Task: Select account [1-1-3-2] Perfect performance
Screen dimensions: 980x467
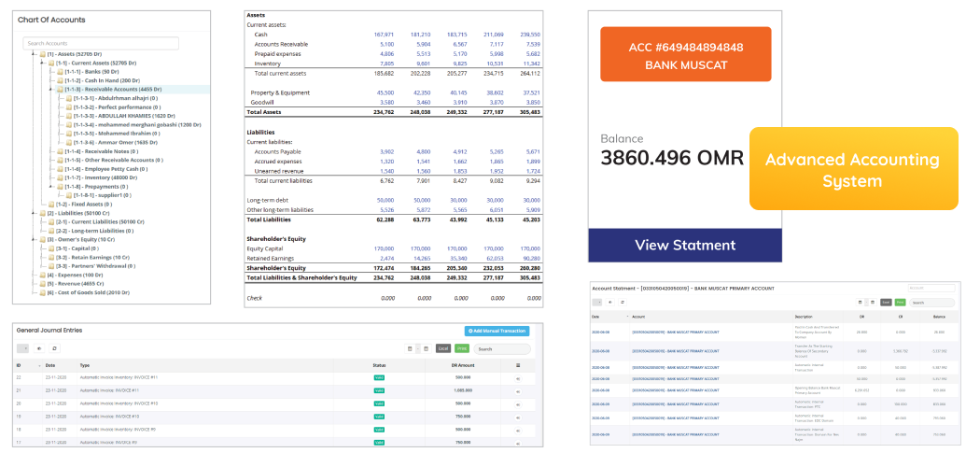Action: [117, 106]
